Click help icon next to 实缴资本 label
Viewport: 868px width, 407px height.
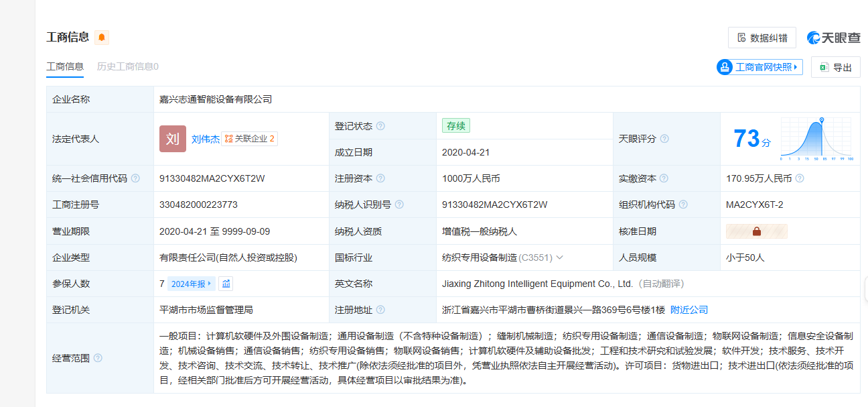click(664, 178)
